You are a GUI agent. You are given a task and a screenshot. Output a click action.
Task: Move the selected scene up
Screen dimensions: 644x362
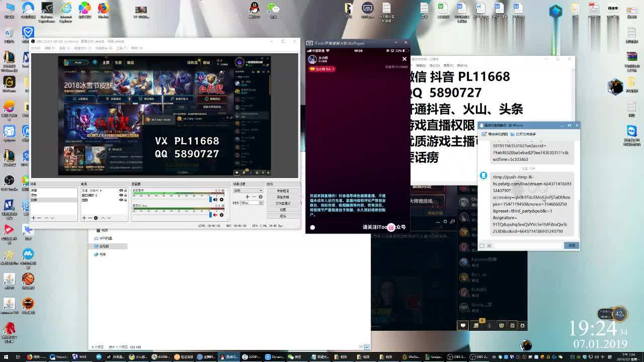tap(46, 218)
